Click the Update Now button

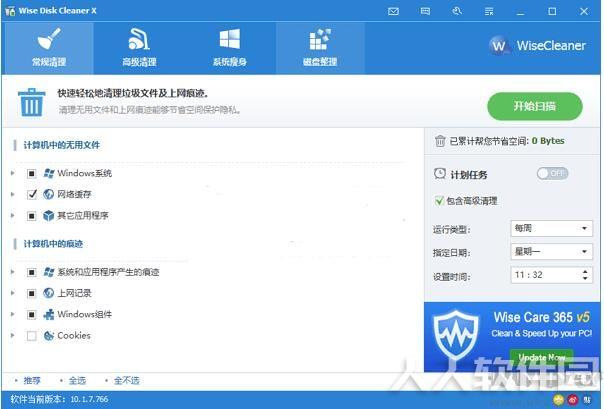541,357
